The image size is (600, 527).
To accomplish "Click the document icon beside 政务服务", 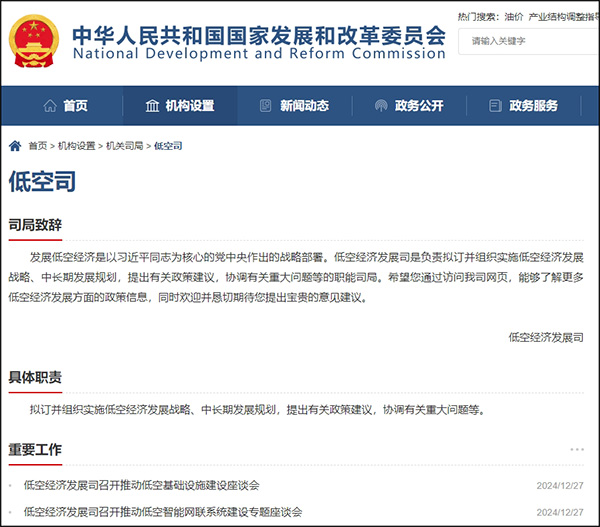I will (x=495, y=106).
